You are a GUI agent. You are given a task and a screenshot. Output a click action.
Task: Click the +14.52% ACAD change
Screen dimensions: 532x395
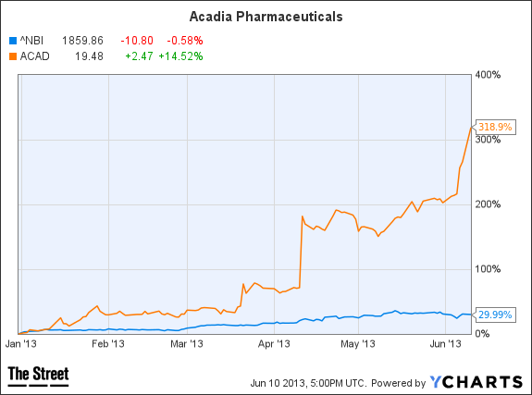[180, 56]
